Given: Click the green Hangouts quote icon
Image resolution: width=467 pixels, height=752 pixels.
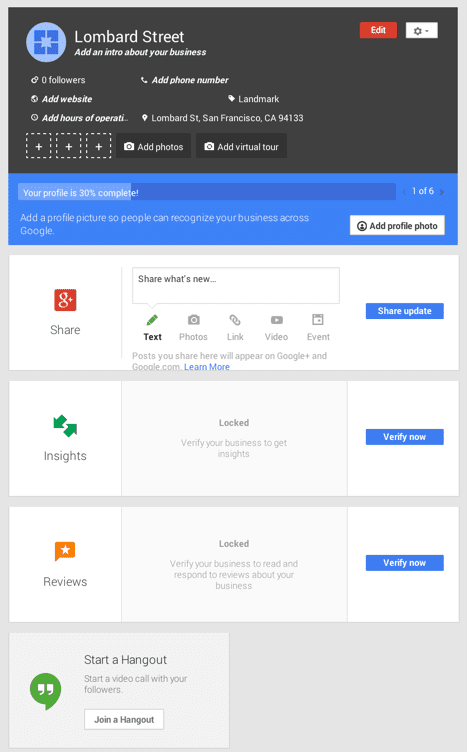Looking at the screenshot, I should pyautogui.click(x=46, y=691).
